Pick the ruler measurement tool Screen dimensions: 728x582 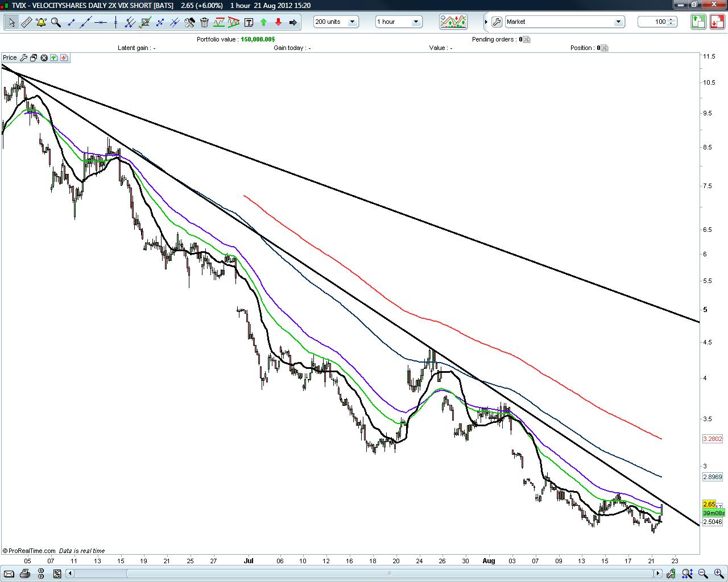(26, 22)
